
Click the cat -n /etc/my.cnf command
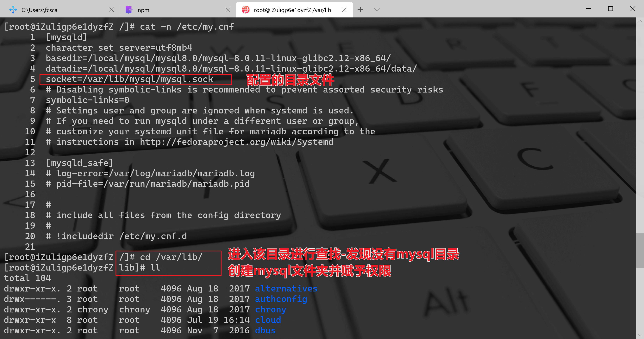tap(187, 27)
